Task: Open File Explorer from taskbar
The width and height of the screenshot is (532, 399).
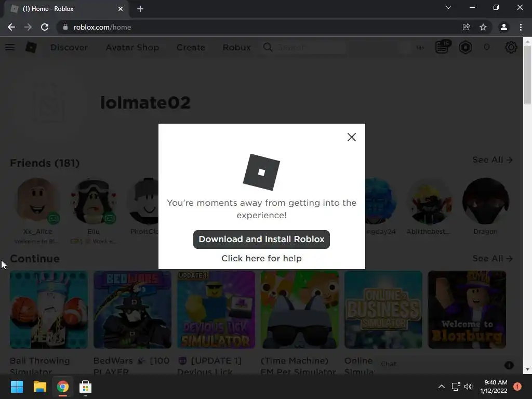Action: click(39, 387)
